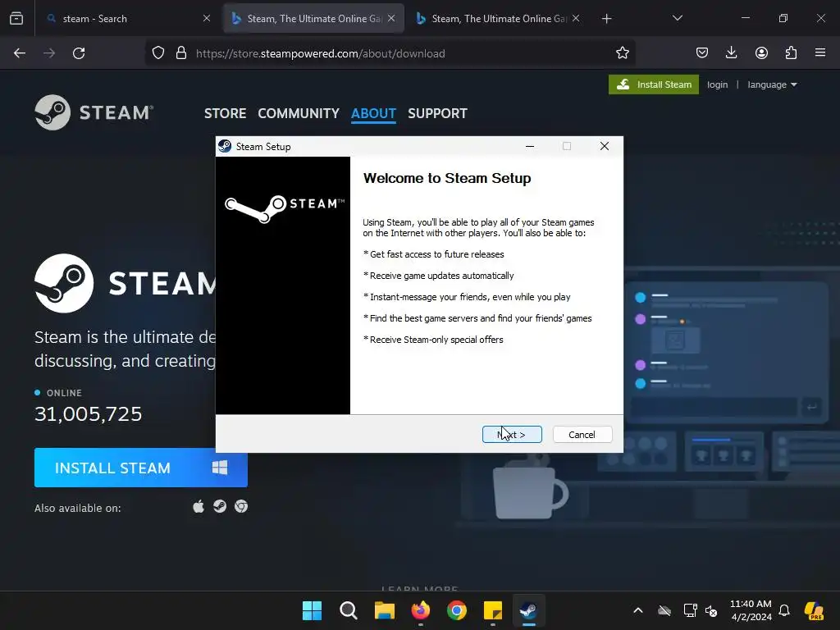Open Sticky Notes from taskbar
This screenshot has height=630, width=840.
(493, 610)
